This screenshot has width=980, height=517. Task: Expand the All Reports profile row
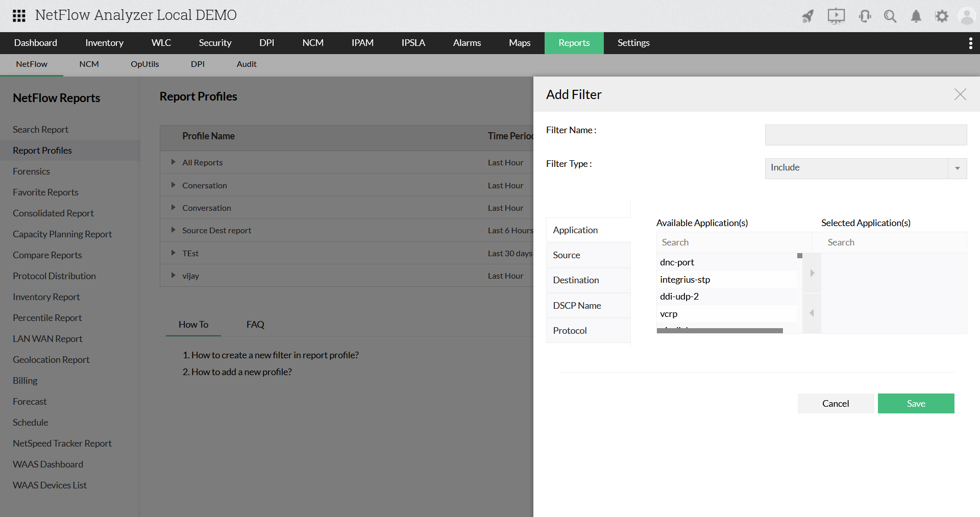[x=174, y=162]
